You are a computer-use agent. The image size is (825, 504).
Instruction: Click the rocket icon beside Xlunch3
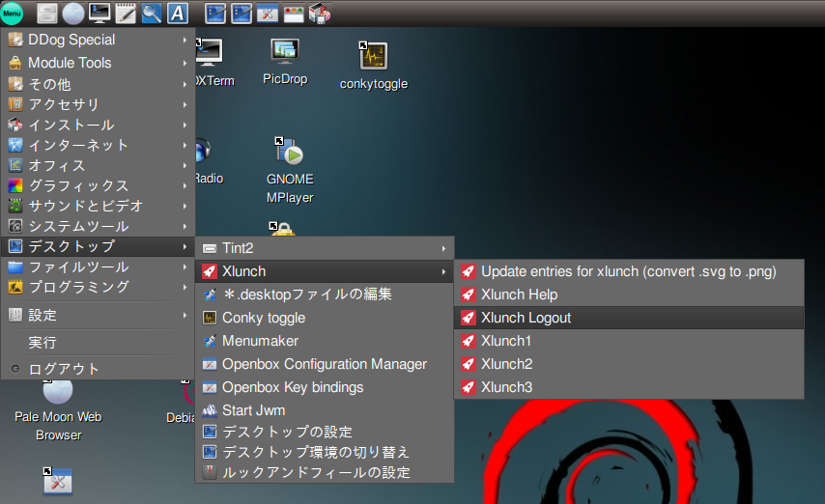click(x=468, y=387)
